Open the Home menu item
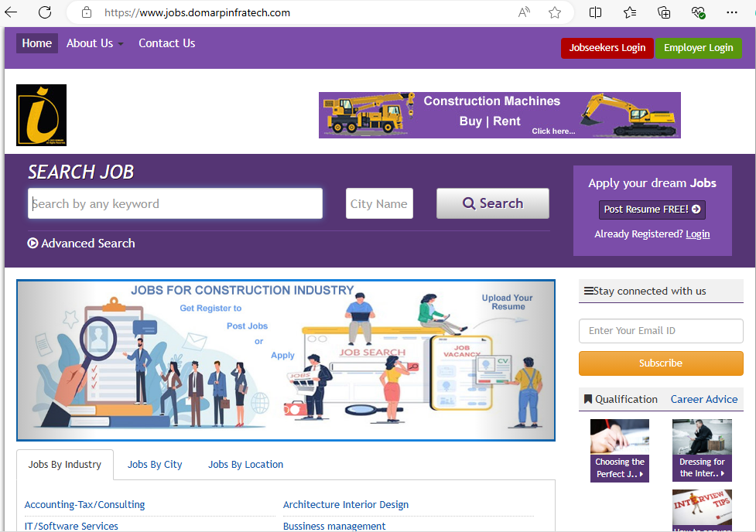Image resolution: width=756 pixels, height=532 pixels. pos(36,43)
